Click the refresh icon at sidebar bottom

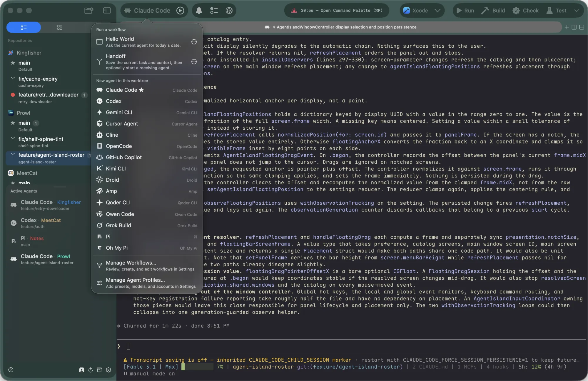pos(91,370)
